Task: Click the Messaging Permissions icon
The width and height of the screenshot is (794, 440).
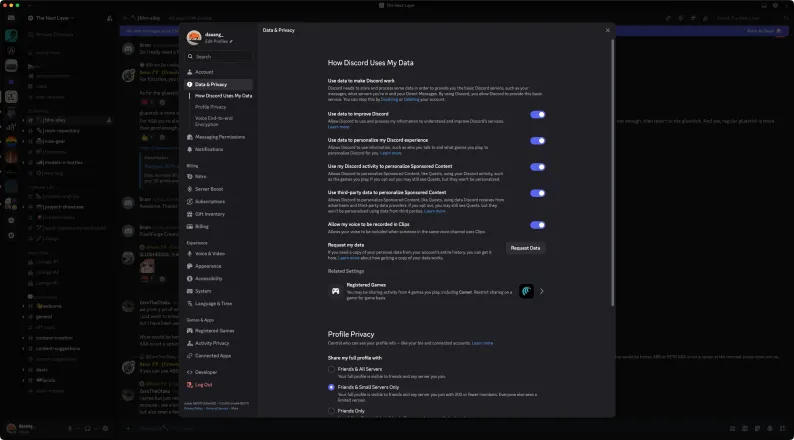Action: click(x=190, y=137)
